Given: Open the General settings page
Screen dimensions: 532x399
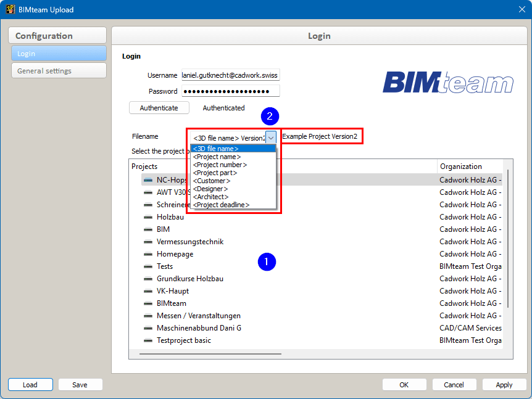Looking at the screenshot, I should [59, 71].
